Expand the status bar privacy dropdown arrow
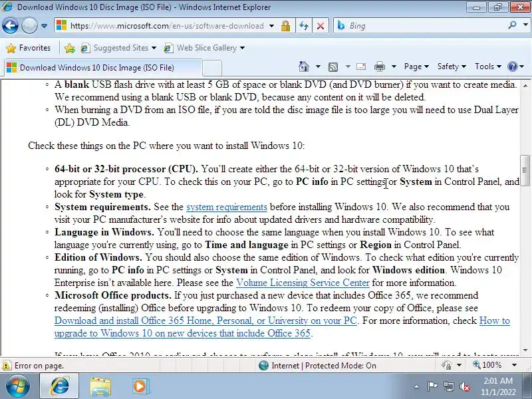The image size is (532, 399). 459,365
